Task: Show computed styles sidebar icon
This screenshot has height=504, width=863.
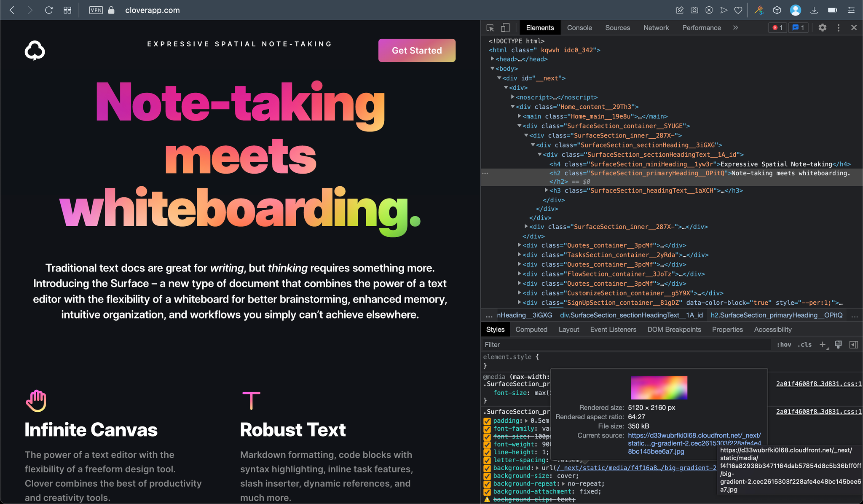Action: pos(854,345)
